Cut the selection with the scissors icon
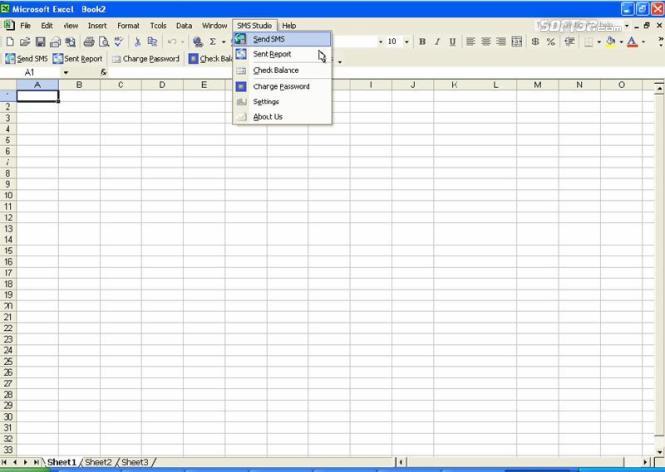665x472 pixels. [137, 42]
